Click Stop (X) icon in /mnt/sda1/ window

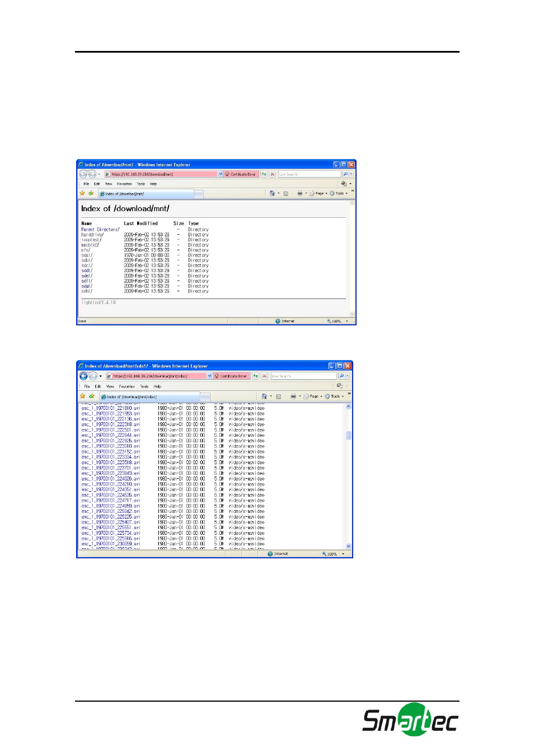pyautogui.click(x=265, y=376)
